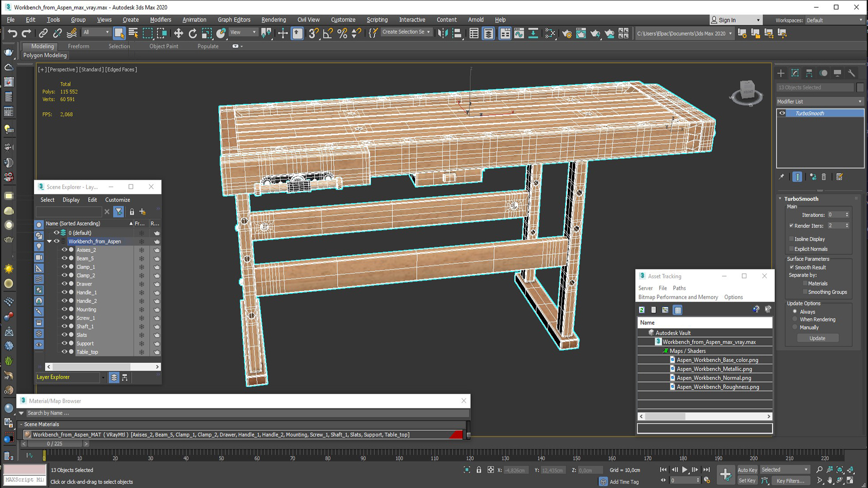The height and width of the screenshot is (488, 868).
Task: Open the Utilities panel wrench tab
Action: tap(852, 73)
